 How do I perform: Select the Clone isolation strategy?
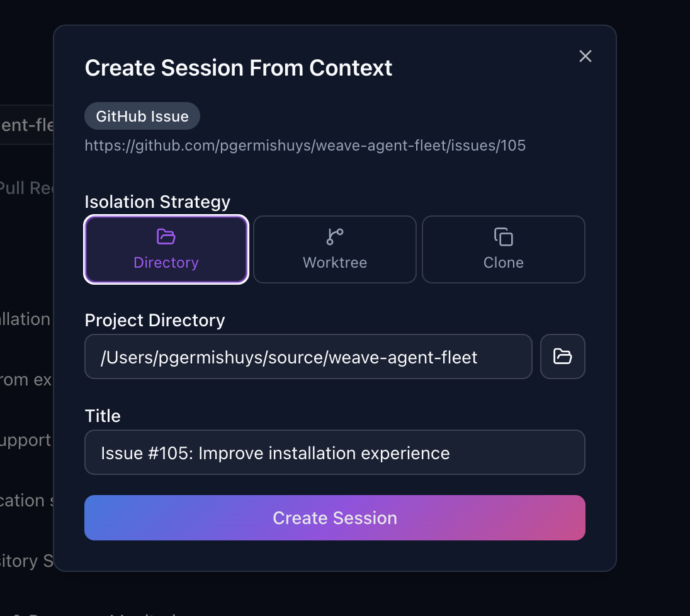point(504,249)
